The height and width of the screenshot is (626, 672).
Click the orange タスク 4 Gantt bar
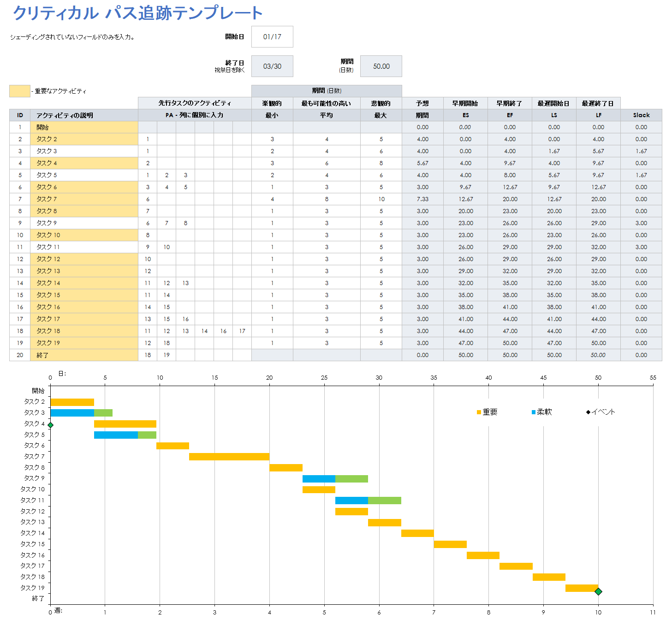(x=125, y=424)
